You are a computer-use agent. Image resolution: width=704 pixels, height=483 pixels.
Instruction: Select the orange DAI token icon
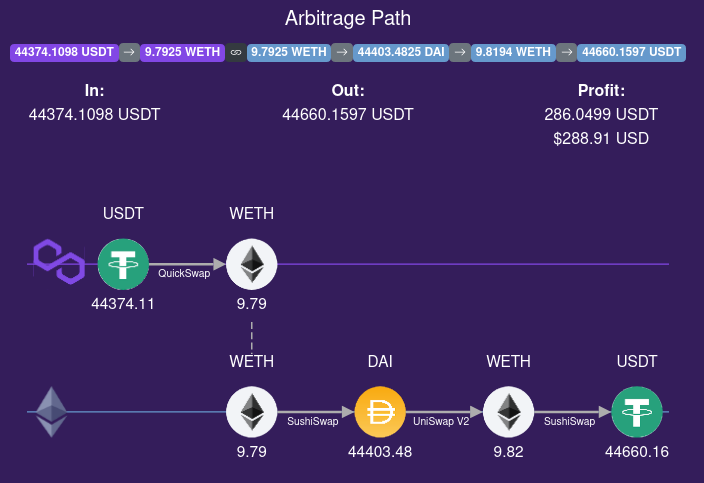pos(380,411)
